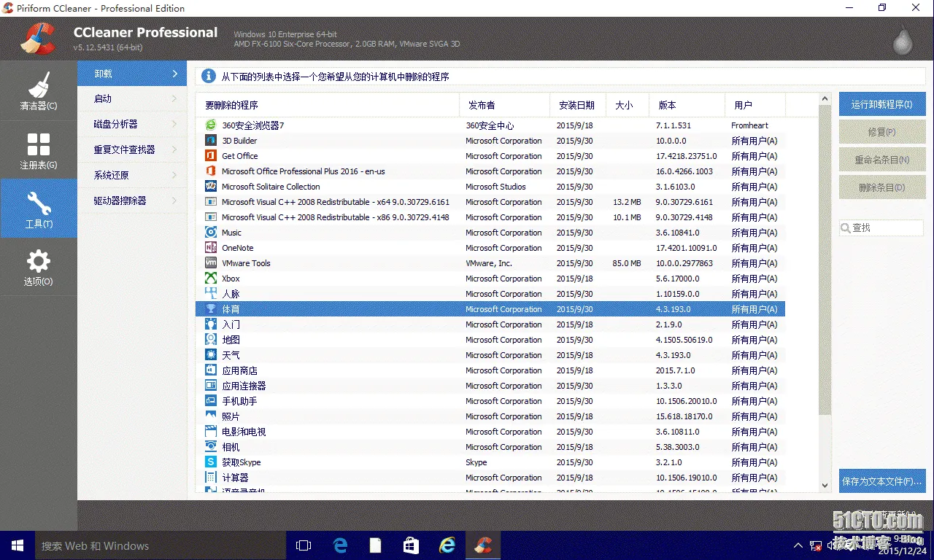Click the 天气 weather app icon
Screen dimensions: 934x560
click(x=211, y=355)
